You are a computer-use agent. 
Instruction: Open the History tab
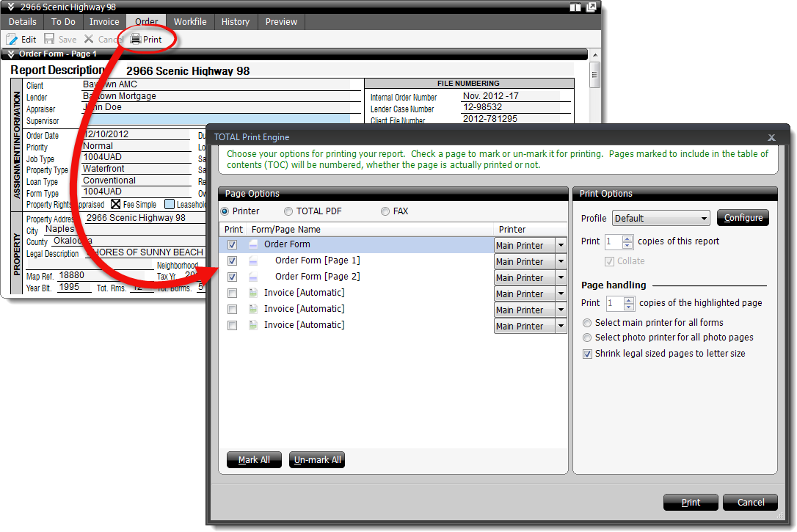[x=236, y=22]
